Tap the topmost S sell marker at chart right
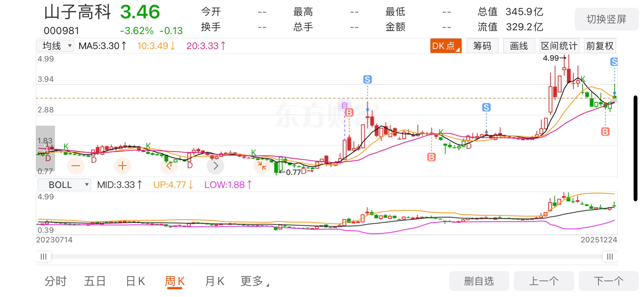 click(614, 62)
